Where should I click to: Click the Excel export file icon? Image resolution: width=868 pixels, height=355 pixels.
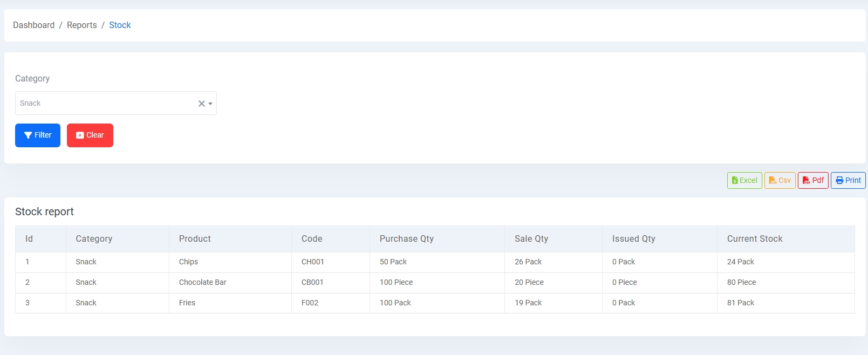(x=735, y=181)
